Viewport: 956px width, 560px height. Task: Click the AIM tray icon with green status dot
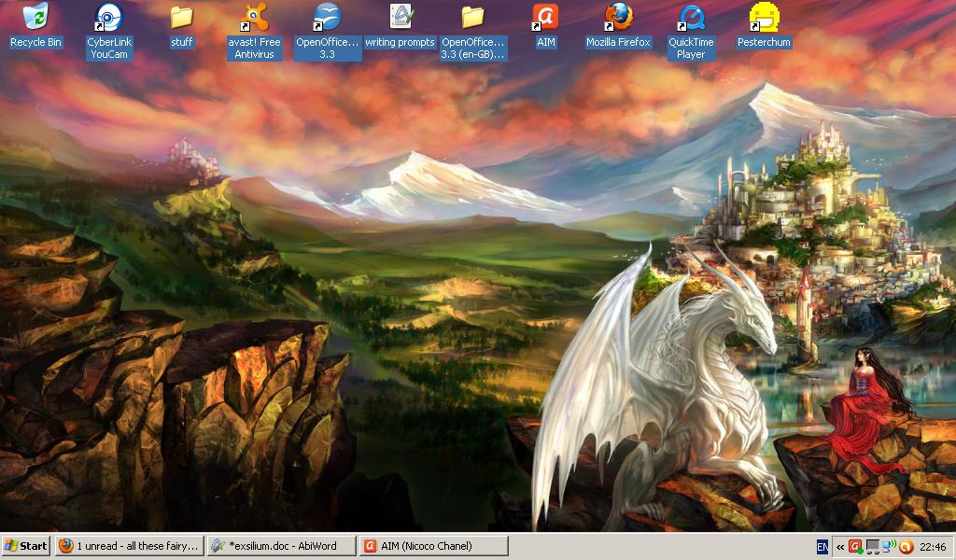(x=855, y=547)
